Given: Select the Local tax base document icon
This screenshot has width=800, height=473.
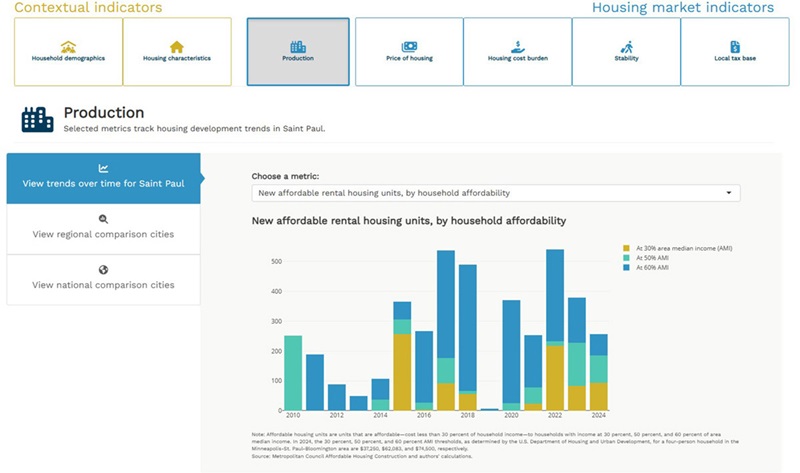Looking at the screenshot, I should 735,47.
